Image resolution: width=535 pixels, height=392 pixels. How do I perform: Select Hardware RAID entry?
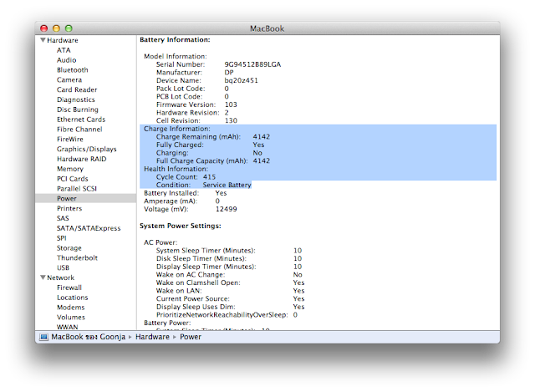coord(82,159)
